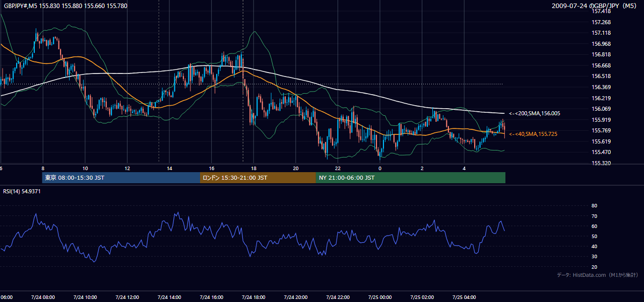Click price axis label 156.069

point(601,109)
